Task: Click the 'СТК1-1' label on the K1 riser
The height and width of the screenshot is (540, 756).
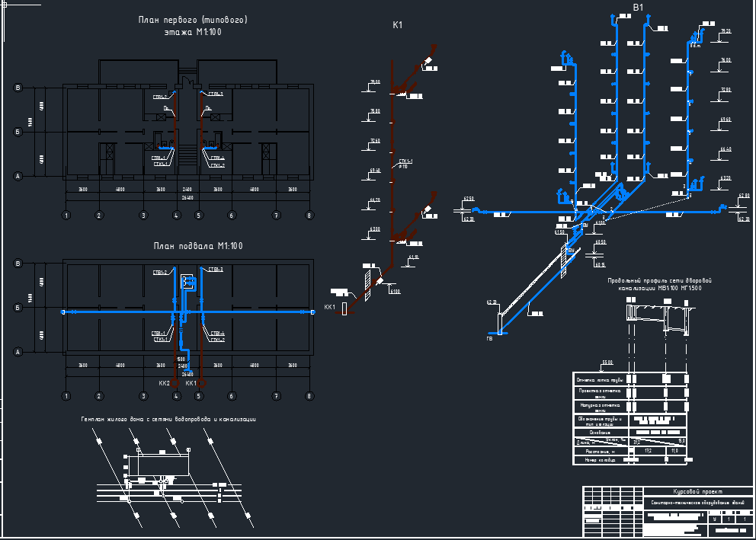Action: pyautogui.click(x=405, y=161)
